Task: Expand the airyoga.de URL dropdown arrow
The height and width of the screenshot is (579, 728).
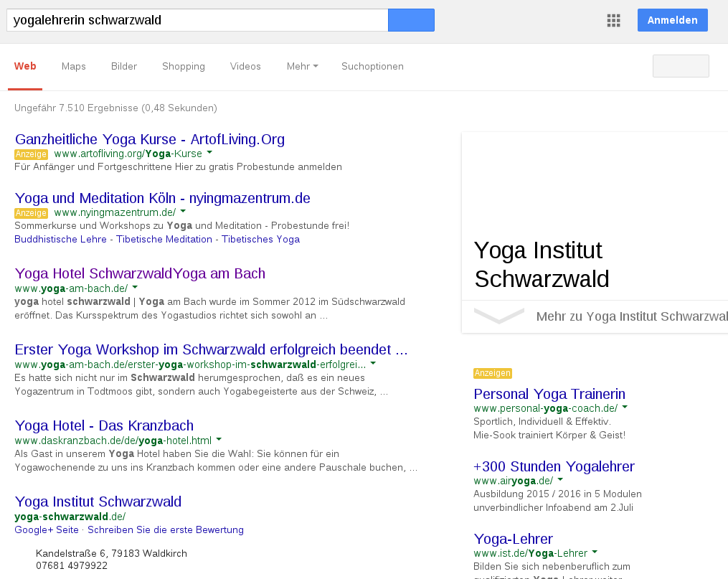Action: pos(560,480)
